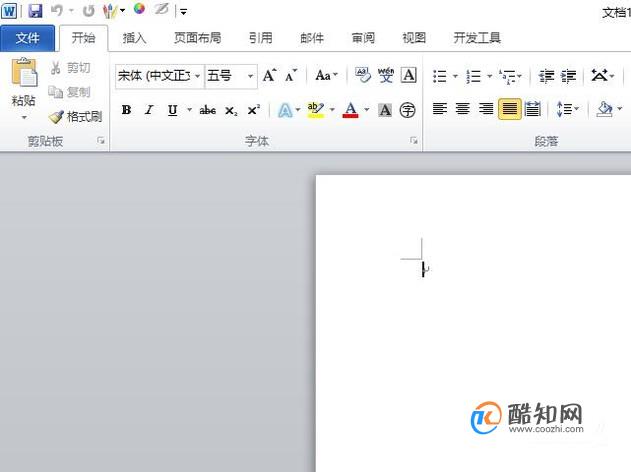The height and width of the screenshot is (472, 631).
Task: Open font color dropdown arrow
Action: tap(367, 109)
